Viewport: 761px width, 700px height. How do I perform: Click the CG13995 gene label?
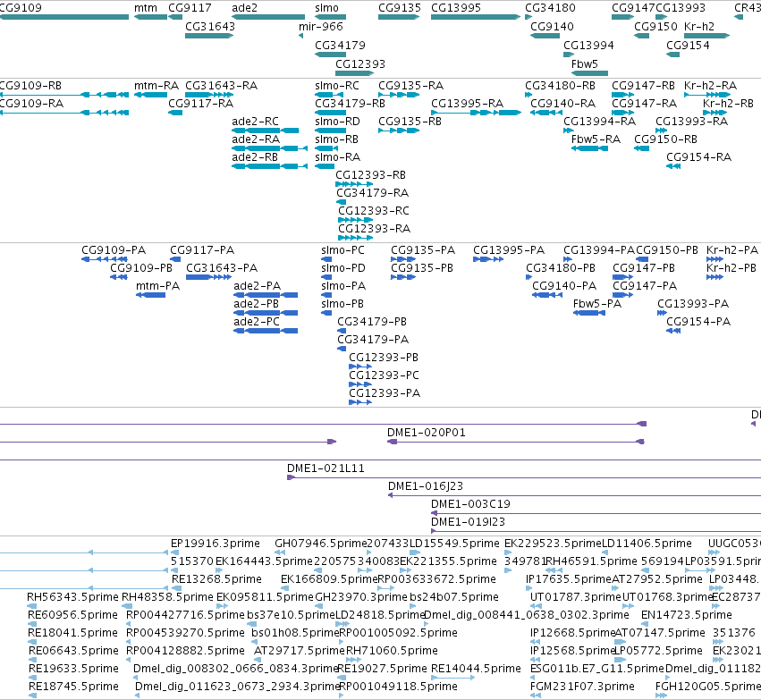(x=456, y=8)
